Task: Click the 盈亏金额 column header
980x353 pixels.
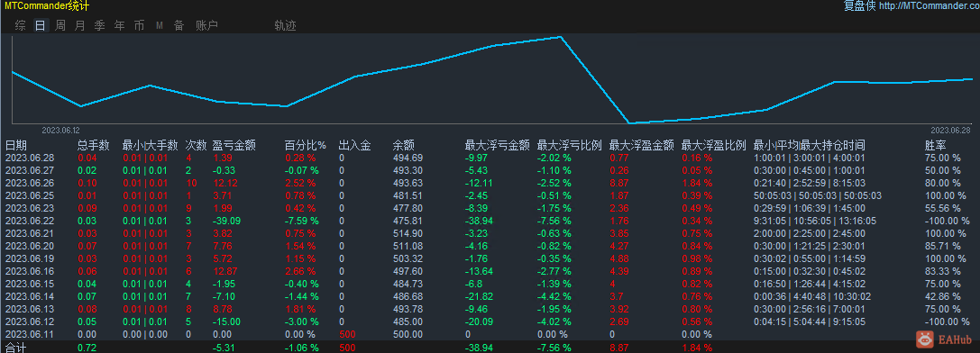Action: (234, 145)
